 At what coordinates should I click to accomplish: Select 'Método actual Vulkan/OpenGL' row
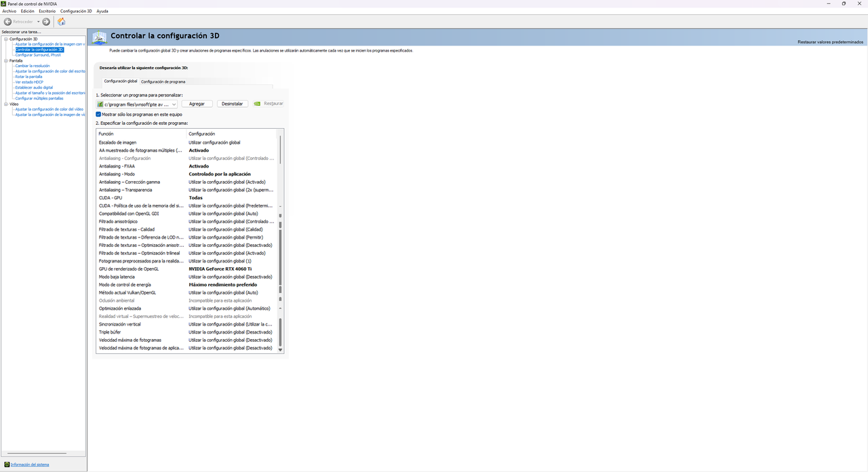(x=186, y=293)
